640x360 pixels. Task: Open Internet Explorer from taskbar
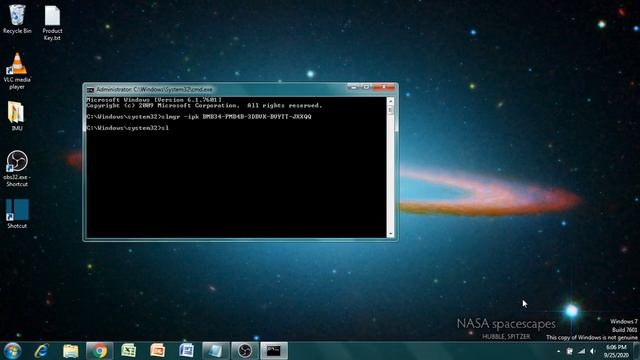41,351
